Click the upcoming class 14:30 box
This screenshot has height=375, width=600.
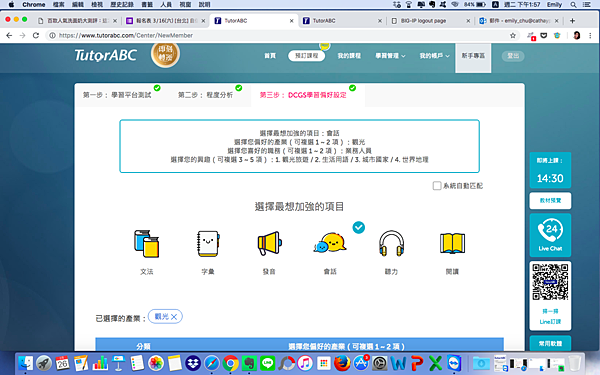click(550, 170)
